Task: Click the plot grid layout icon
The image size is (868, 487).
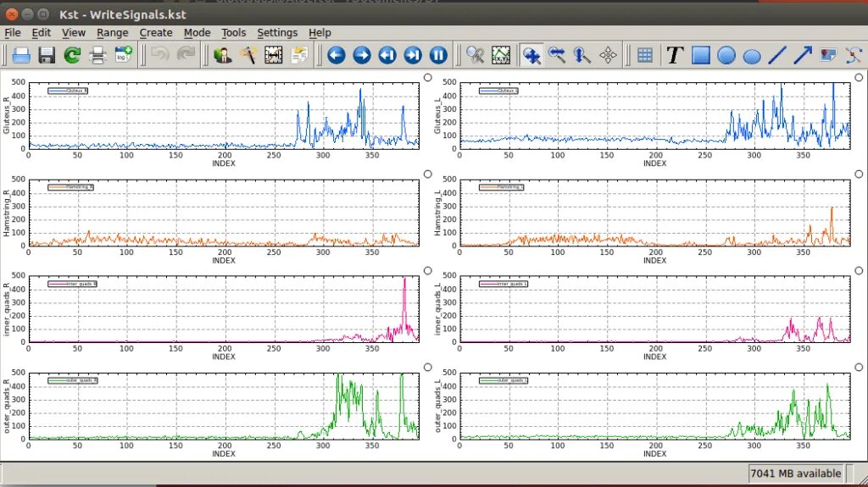Action: [645, 55]
